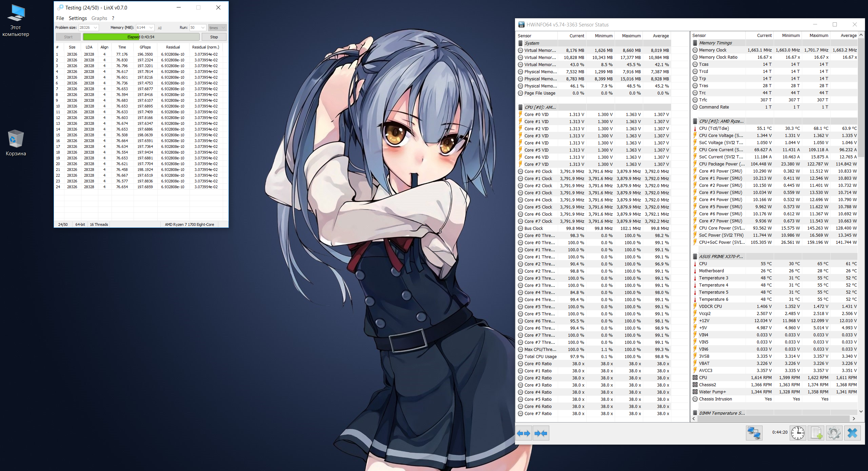Open the Problem size dropdown
This screenshot has width=868, height=471.
96,28
